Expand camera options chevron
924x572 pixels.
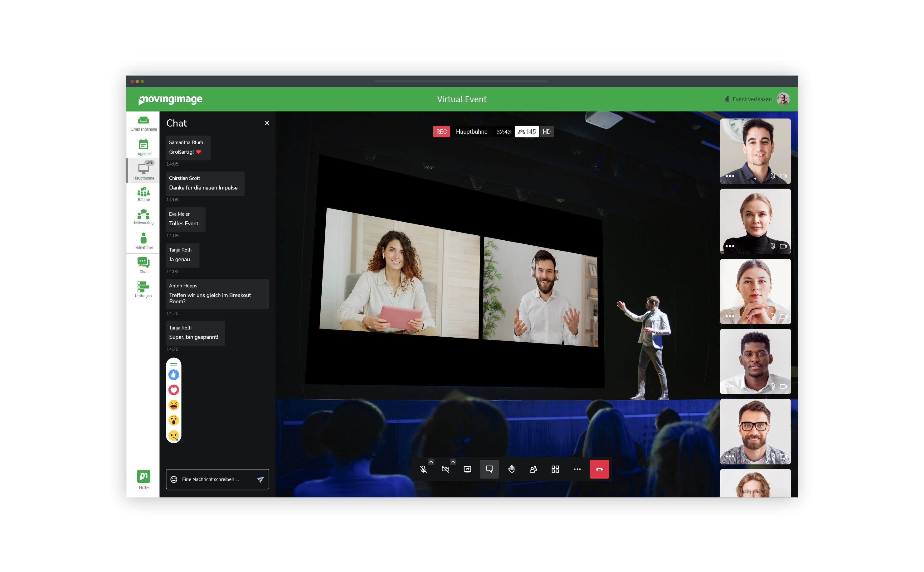[x=453, y=462]
